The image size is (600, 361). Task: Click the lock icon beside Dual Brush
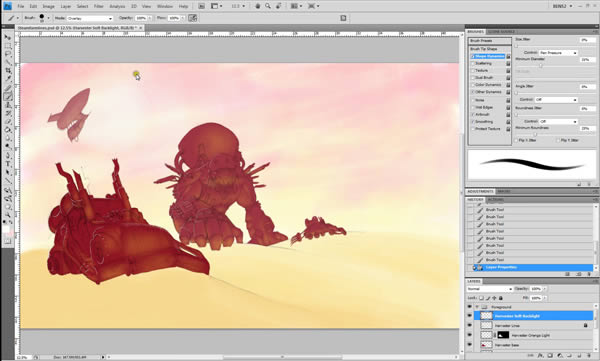click(x=508, y=78)
